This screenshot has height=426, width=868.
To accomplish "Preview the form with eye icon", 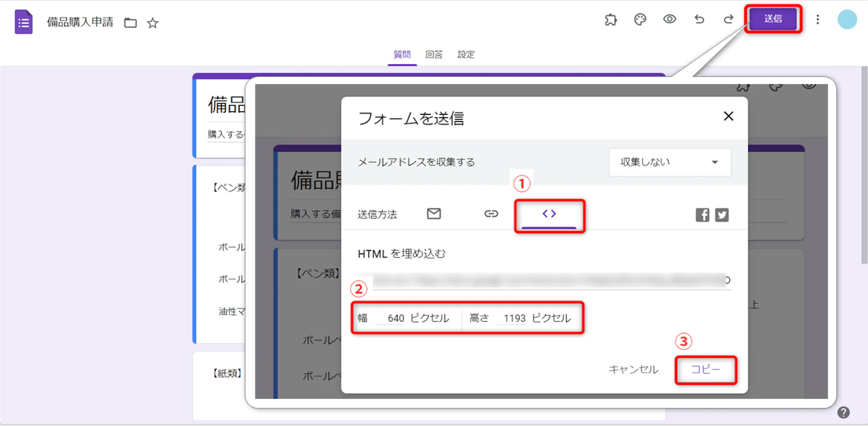I will tap(670, 19).
